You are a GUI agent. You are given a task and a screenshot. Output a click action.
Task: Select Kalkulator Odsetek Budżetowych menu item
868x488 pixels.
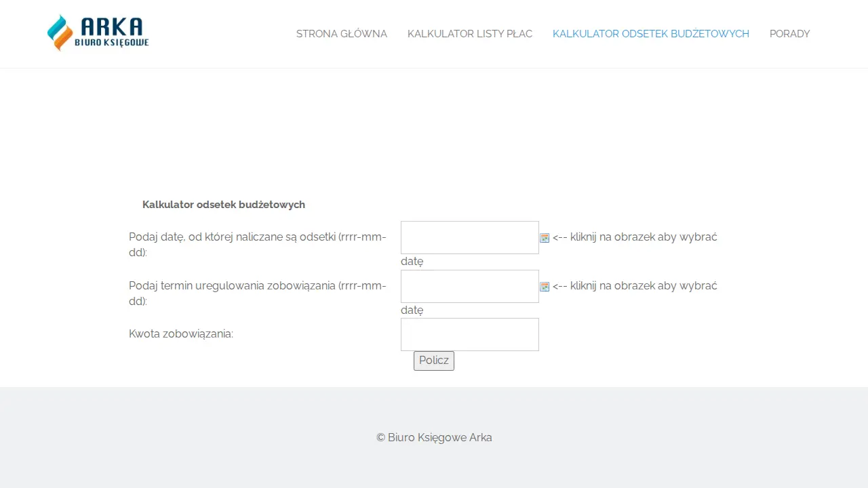click(651, 34)
